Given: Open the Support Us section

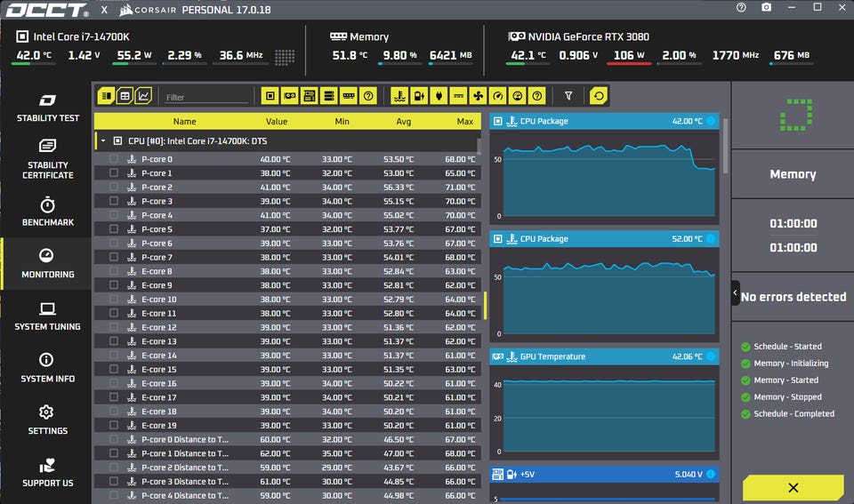Looking at the screenshot, I should coord(47,472).
